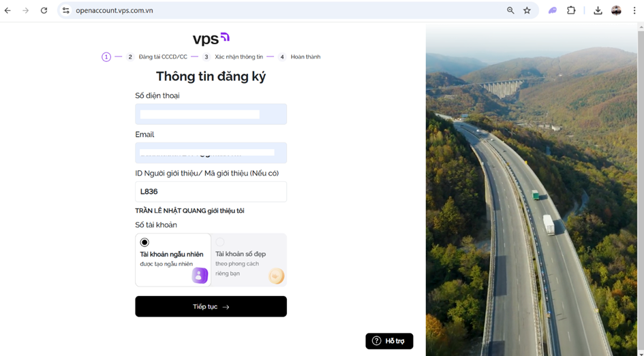Screen dimensions: 644x356
Task: Open the Chrome three-dot menu
Action: tap(634, 11)
